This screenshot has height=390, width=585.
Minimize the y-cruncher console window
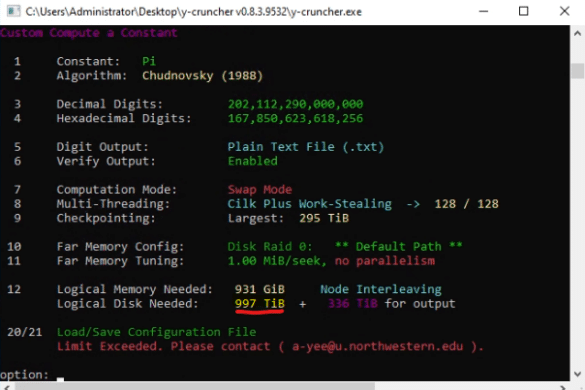484,11
